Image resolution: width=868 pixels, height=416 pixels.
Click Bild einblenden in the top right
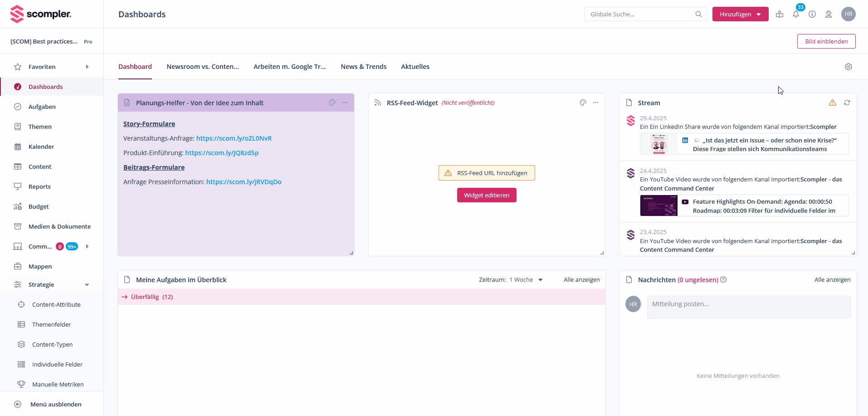click(x=826, y=41)
